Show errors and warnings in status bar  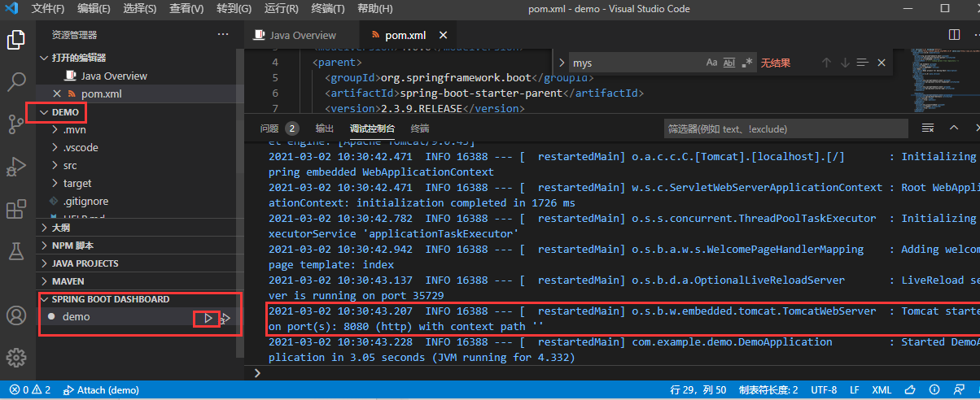[x=29, y=390]
